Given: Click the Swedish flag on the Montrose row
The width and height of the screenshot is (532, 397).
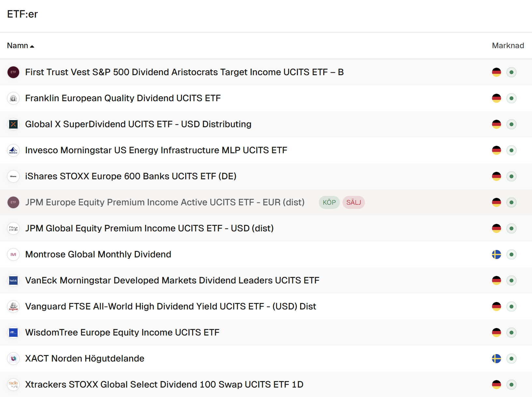Looking at the screenshot, I should [496, 254].
